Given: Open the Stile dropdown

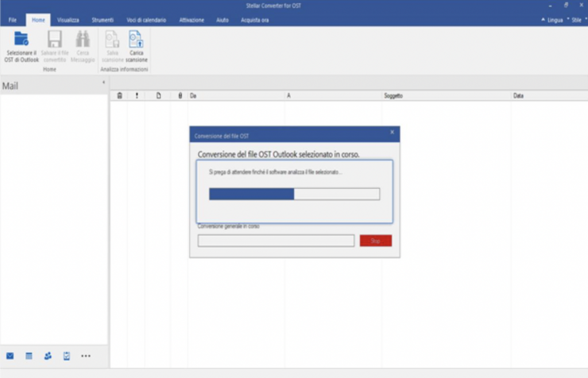Looking at the screenshot, I should 577,20.
